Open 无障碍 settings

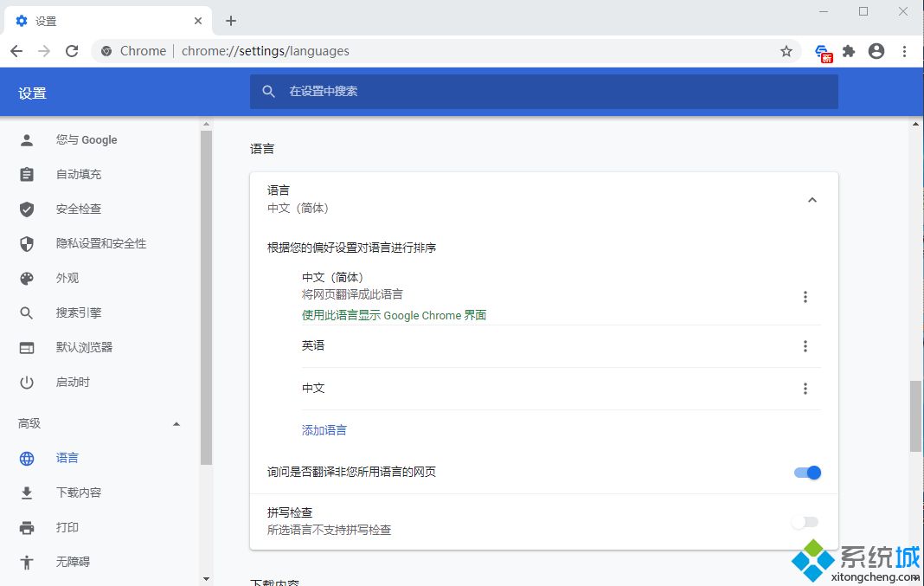point(73,562)
